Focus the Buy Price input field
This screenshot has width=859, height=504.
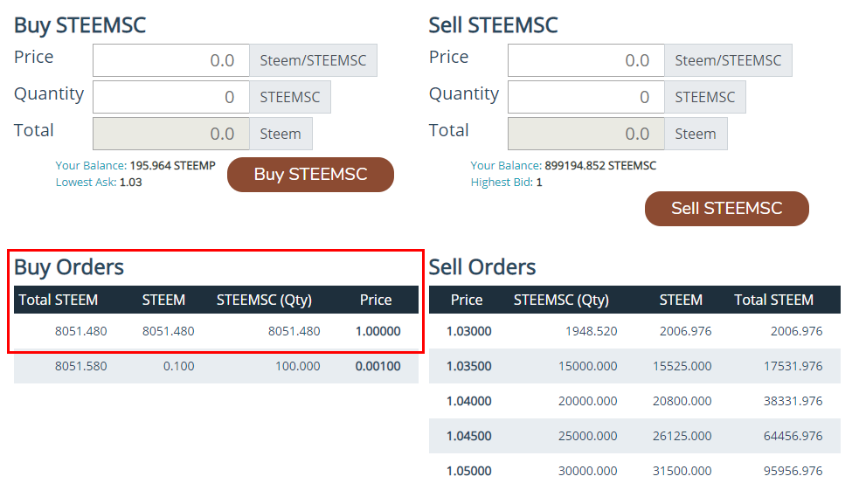pos(171,61)
